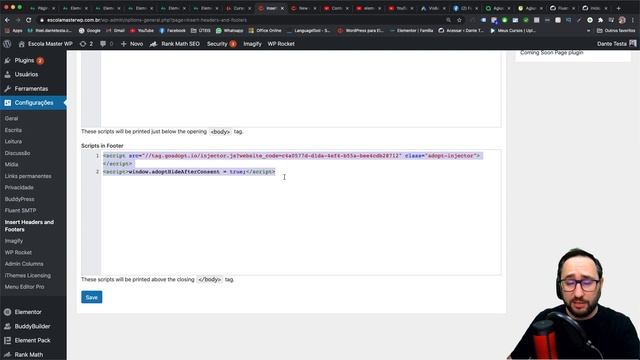Open the Menu Editor Pro submenu
This screenshot has width=640, height=360.
click(x=24, y=287)
